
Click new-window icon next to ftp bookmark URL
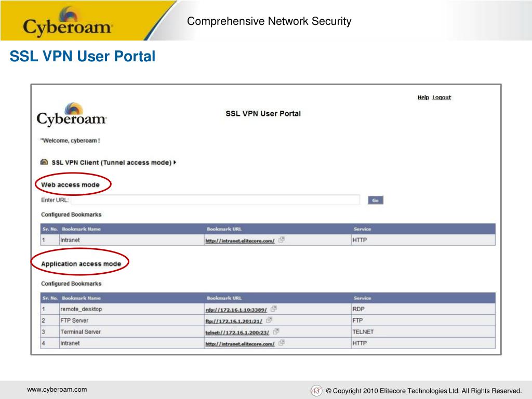[269, 320]
